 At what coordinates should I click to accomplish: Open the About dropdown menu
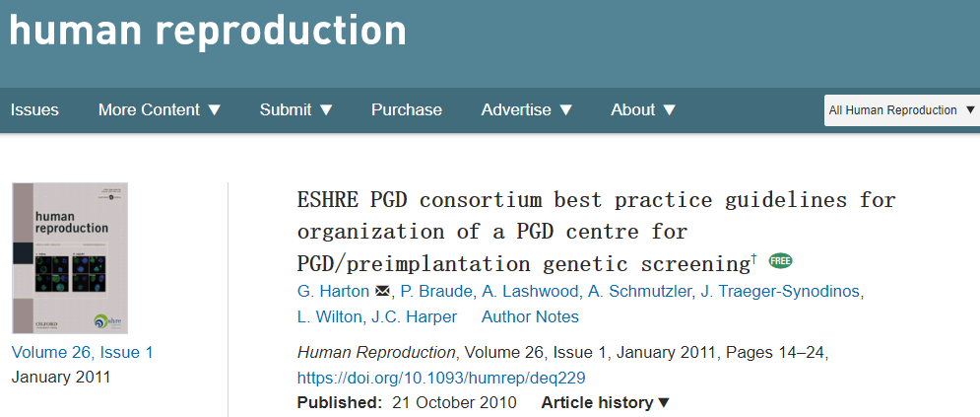[643, 109]
